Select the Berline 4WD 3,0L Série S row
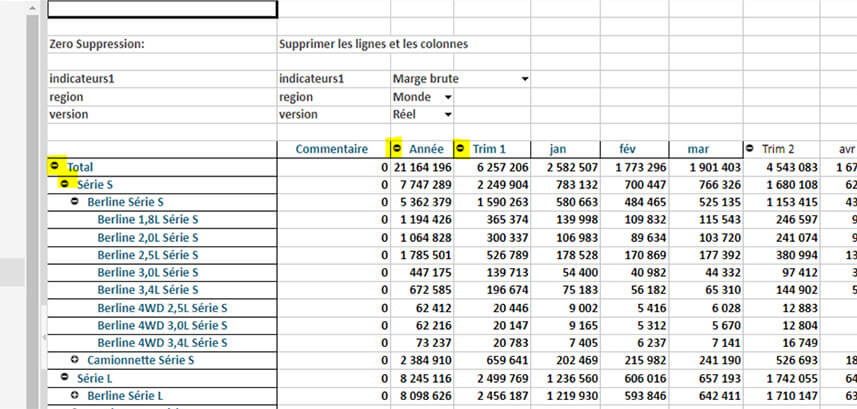 click(162, 325)
